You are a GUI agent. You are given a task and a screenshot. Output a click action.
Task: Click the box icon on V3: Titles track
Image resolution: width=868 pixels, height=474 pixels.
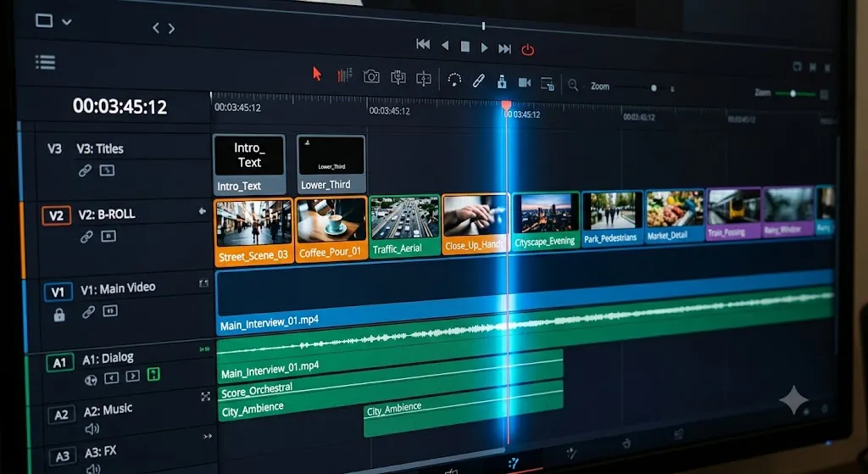point(107,170)
